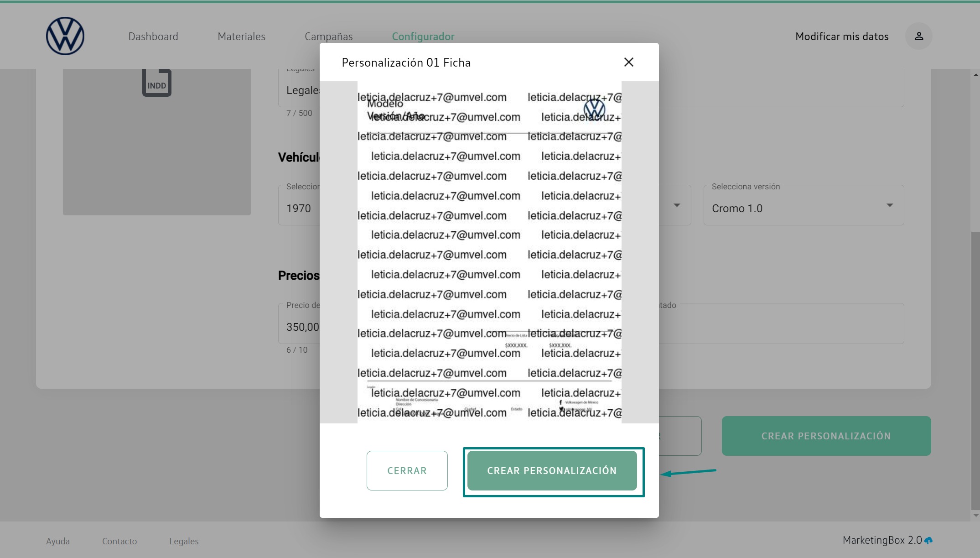Image resolution: width=980 pixels, height=558 pixels.
Task: Click the MarketingBox cloud upload icon
Action: pos(928,541)
